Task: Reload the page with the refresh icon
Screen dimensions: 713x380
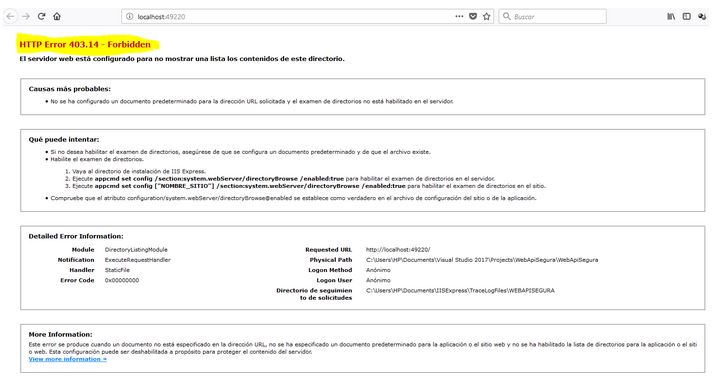Action: pyautogui.click(x=41, y=16)
